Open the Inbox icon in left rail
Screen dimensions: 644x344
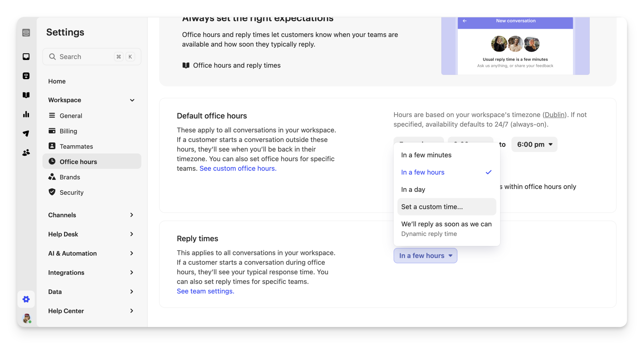point(26,57)
